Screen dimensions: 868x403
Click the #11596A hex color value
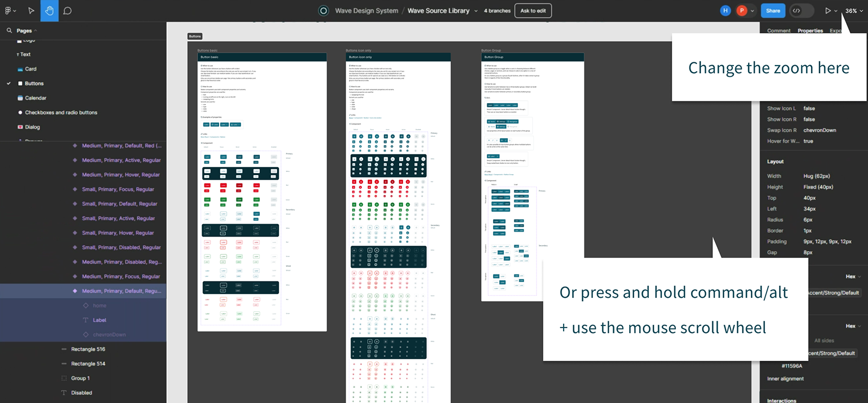click(792, 366)
